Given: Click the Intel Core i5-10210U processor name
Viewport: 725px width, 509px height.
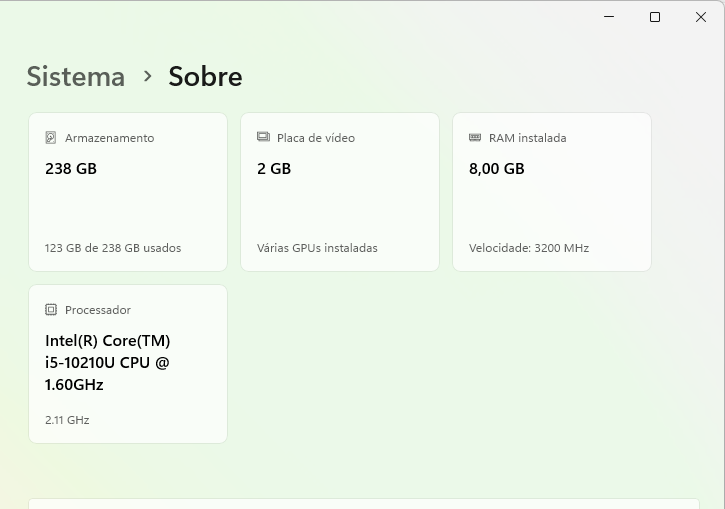Looking at the screenshot, I should 107,362.
